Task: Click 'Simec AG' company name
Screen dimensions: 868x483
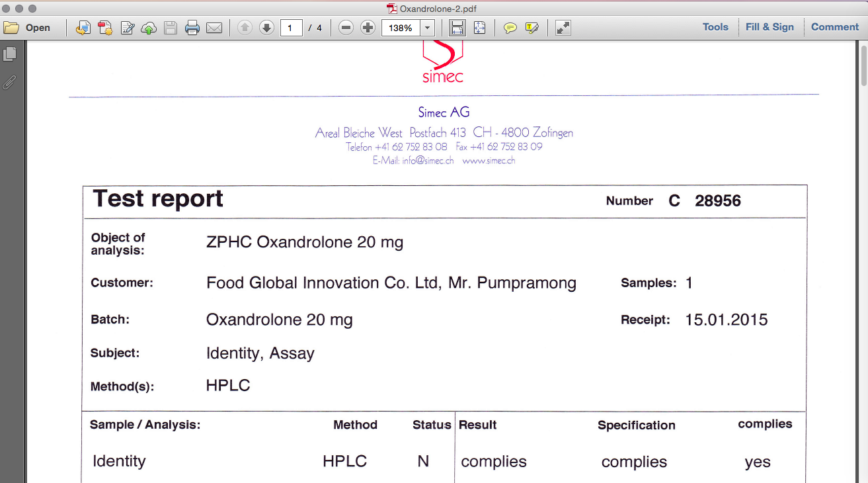Action: (444, 112)
